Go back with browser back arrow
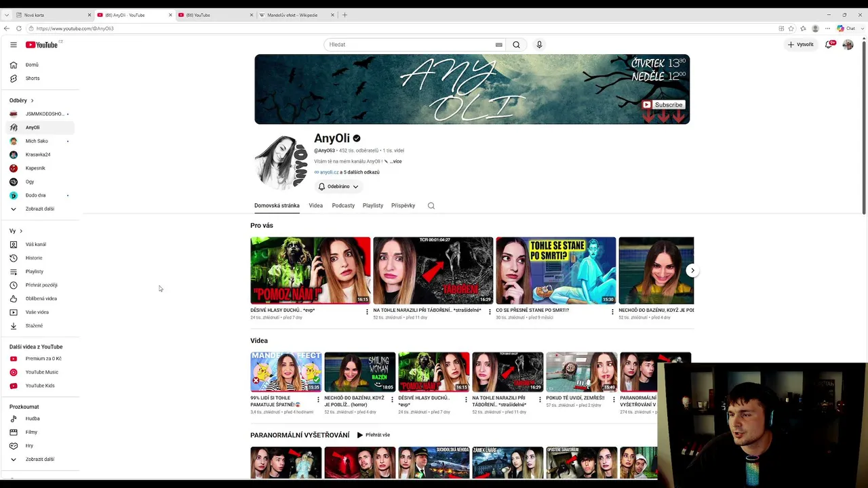The image size is (868, 488). point(7,28)
